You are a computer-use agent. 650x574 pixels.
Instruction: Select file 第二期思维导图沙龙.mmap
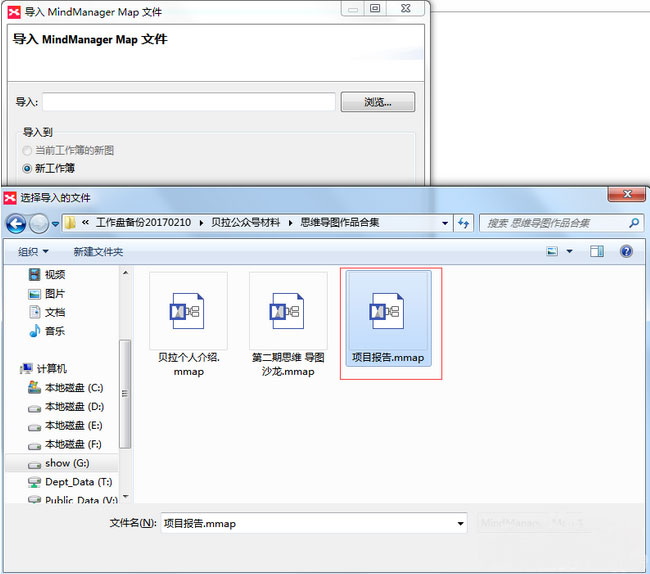(x=288, y=325)
